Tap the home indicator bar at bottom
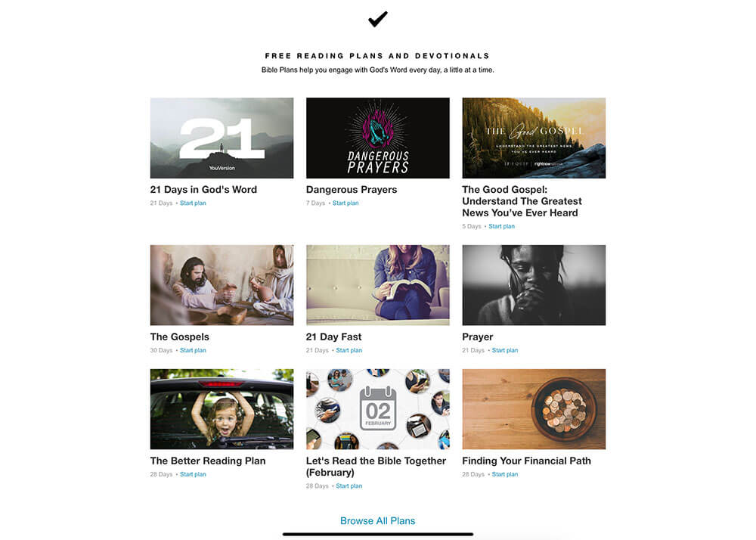756x540 pixels. (377, 534)
